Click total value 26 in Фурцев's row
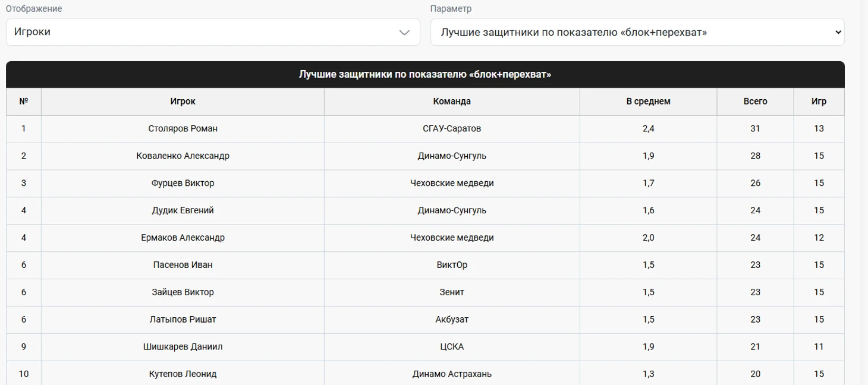 coord(755,183)
